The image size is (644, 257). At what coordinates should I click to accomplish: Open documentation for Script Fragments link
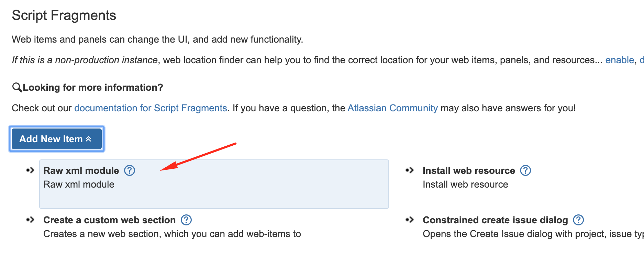(x=151, y=108)
